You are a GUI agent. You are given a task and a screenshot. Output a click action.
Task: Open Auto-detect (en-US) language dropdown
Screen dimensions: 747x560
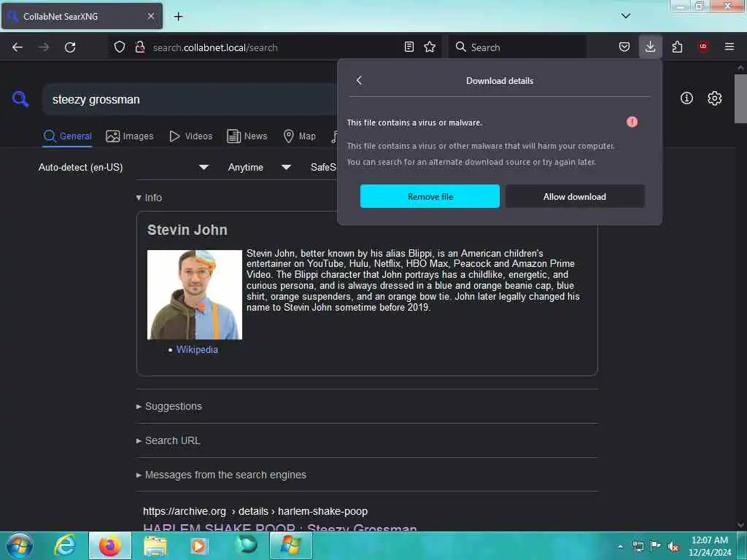123,167
